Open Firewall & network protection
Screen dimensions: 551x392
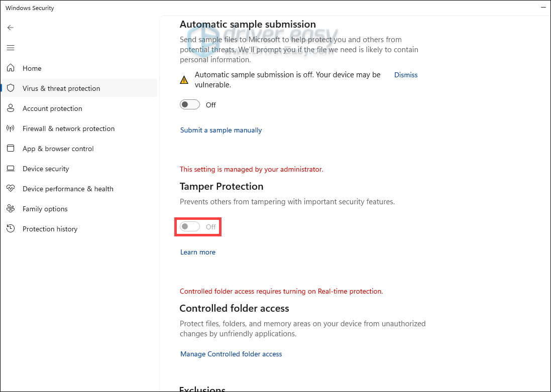tap(79, 128)
